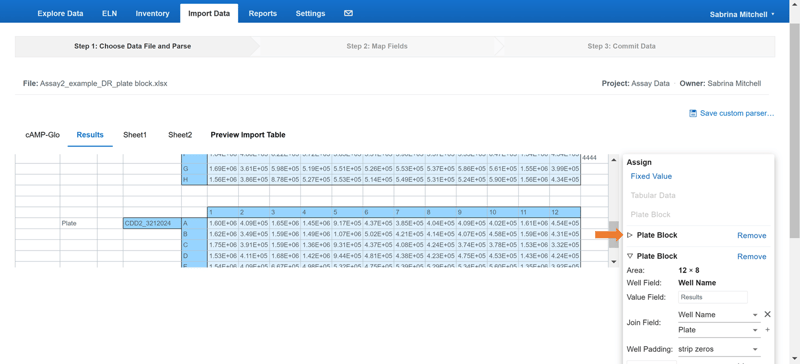Click the cell with value 8.78E+05
Viewport: 800px width, 364px height.
point(285,180)
